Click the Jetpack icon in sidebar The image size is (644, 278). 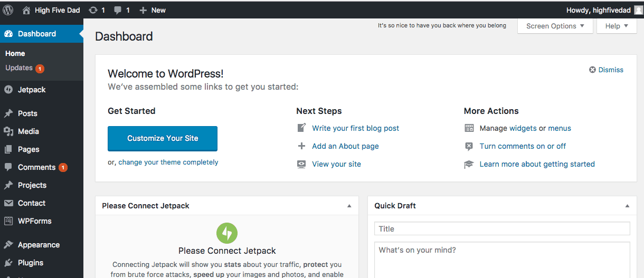pyautogui.click(x=8, y=90)
